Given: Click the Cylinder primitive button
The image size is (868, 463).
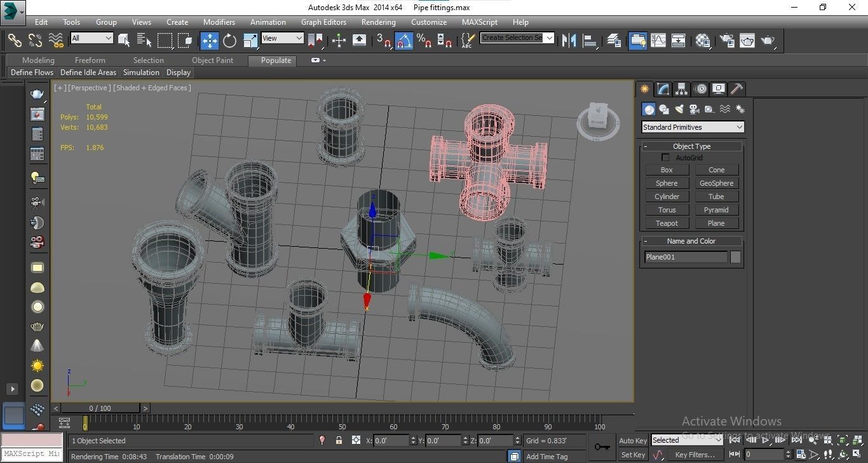Looking at the screenshot, I should coord(667,197).
